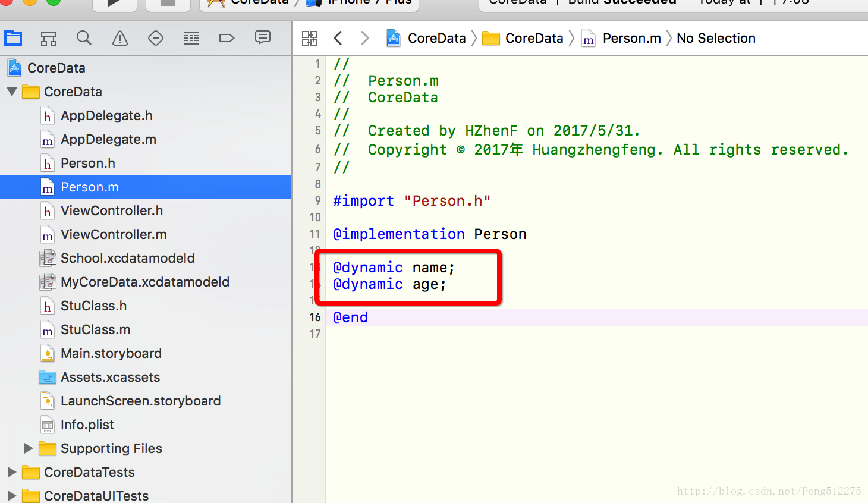Select the CoreDataUITests folder label
Screen dimensions: 868x503
(96, 495)
